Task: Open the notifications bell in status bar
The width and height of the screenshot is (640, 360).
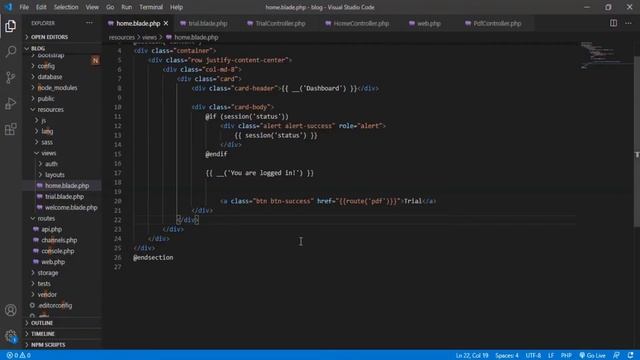Action: (631, 356)
